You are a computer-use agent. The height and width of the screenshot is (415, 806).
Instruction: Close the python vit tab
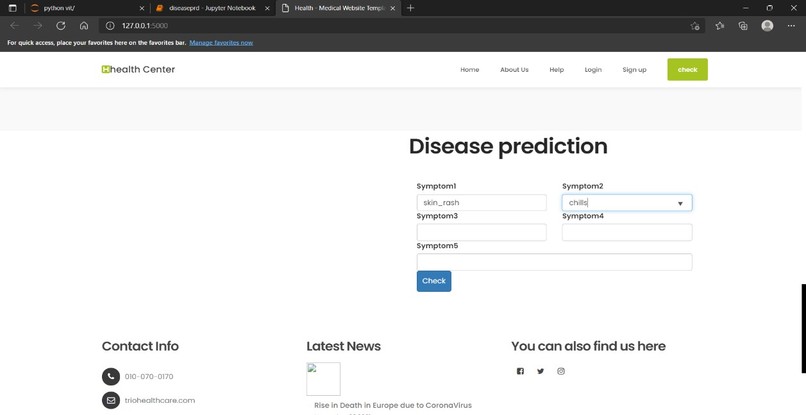[142, 8]
